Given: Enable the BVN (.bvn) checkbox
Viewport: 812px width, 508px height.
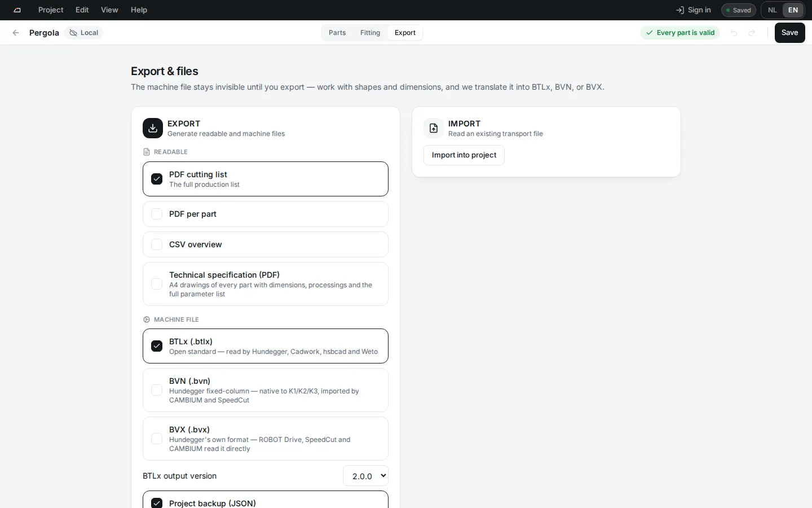Looking at the screenshot, I should coord(157,390).
